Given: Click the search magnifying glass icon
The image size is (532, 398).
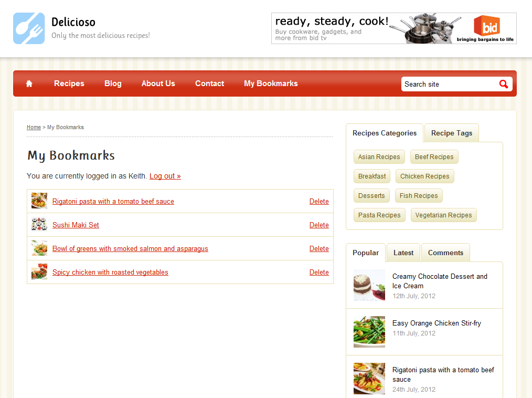Looking at the screenshot, I should (x=503, y=84).
